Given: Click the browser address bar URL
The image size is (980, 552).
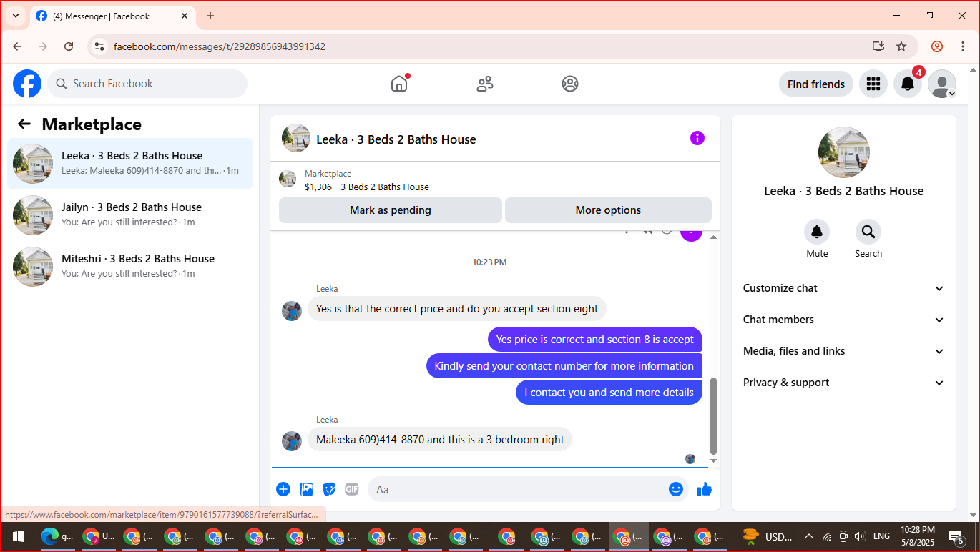Looking at the screenshot, I should [220, 46].
